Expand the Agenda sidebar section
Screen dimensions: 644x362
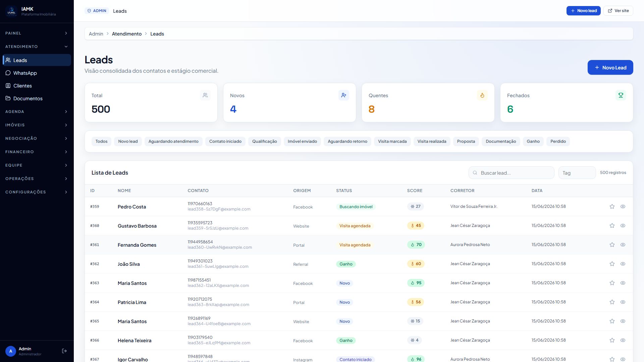click(x=37, y=112)
